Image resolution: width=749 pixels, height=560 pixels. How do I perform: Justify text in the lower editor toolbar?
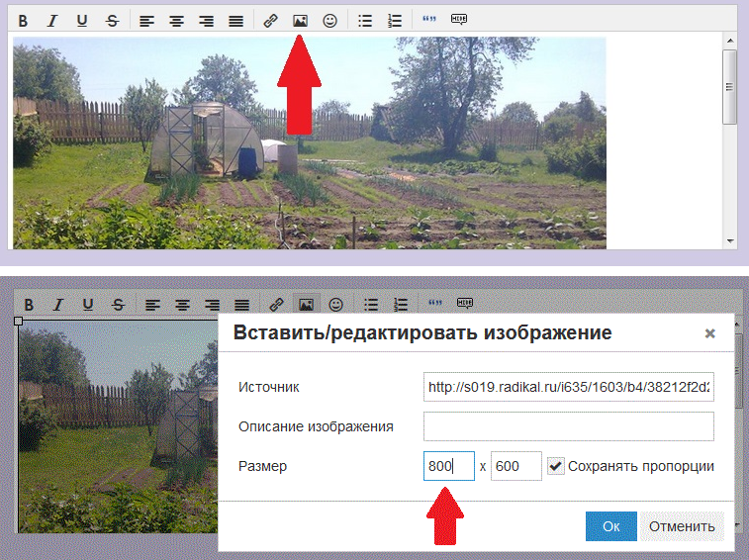pyautogui.click(x=241, y=305)
